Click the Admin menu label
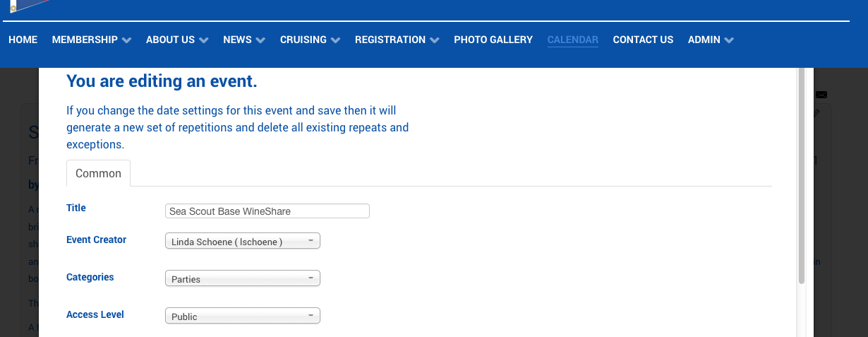Screen dimensions: 868x337 click(704, 40)
